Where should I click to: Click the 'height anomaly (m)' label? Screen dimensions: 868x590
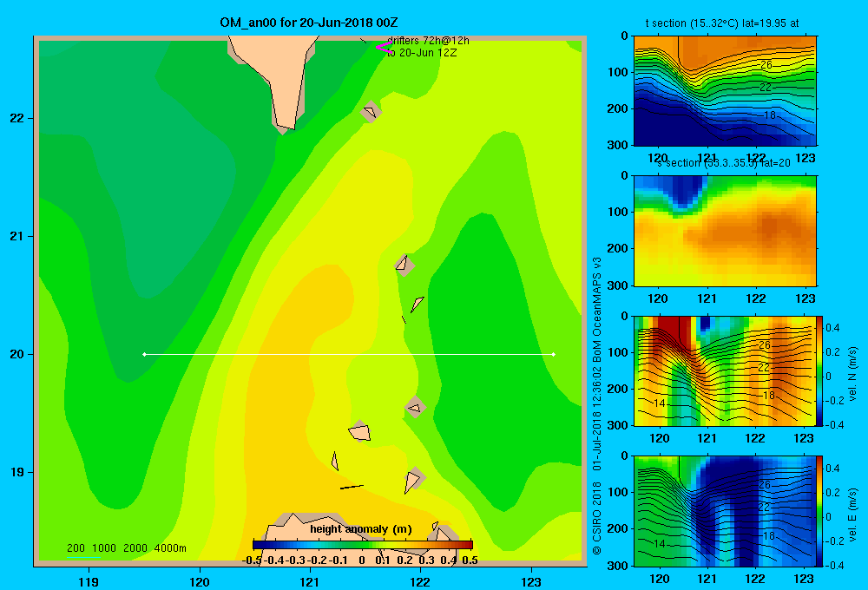point(361,529)
